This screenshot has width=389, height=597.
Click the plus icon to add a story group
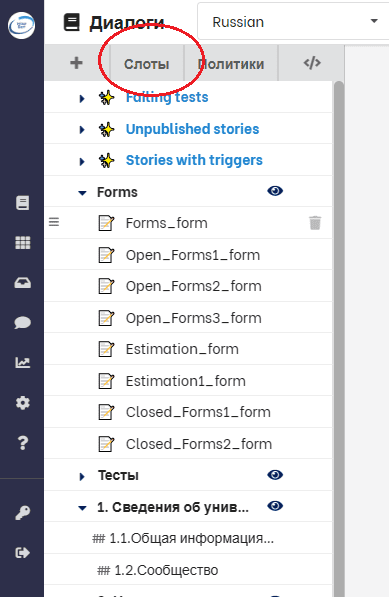coord(77,63)
